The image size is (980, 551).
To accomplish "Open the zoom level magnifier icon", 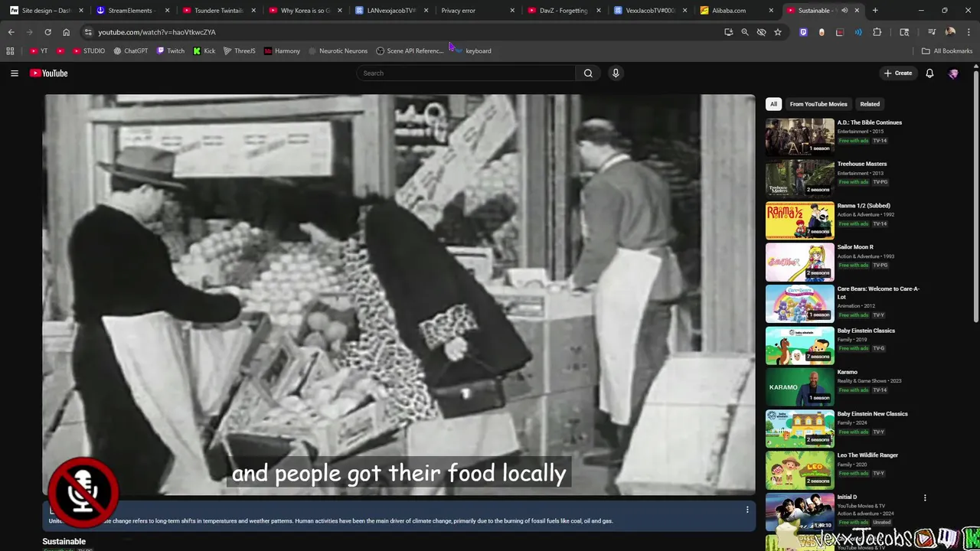I will (745, 32).
